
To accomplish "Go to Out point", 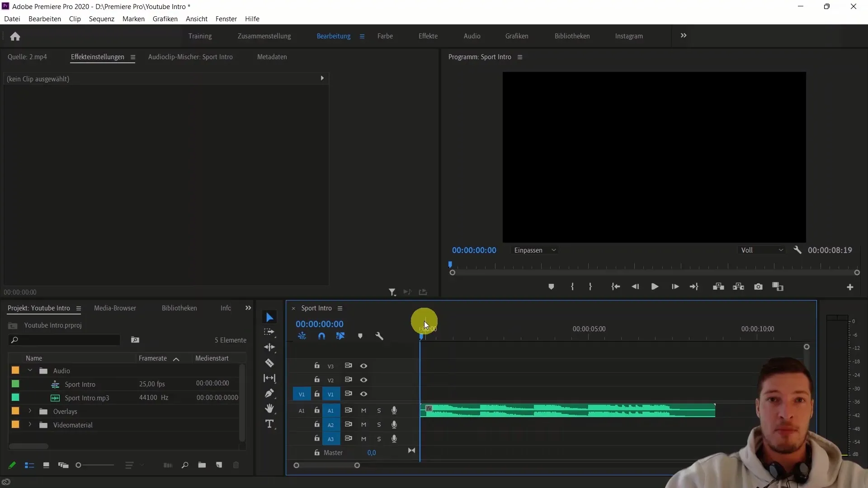I will 694,287.
